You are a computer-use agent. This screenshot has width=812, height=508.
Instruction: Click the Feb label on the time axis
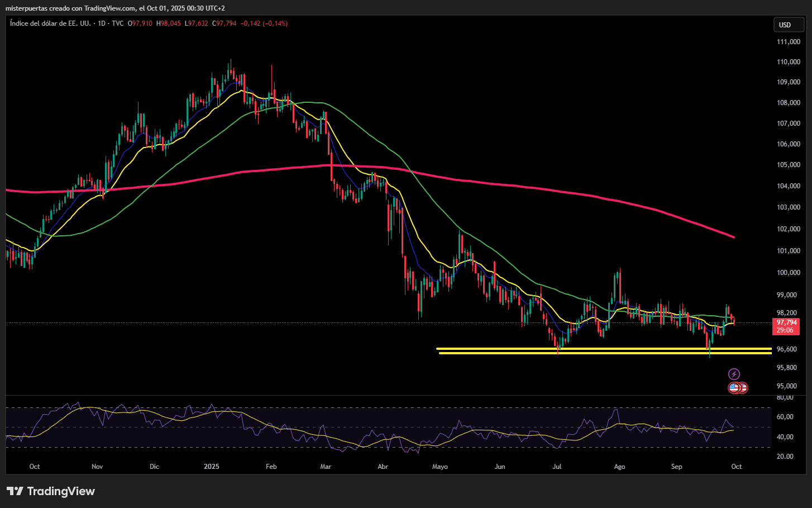[271, 467]
